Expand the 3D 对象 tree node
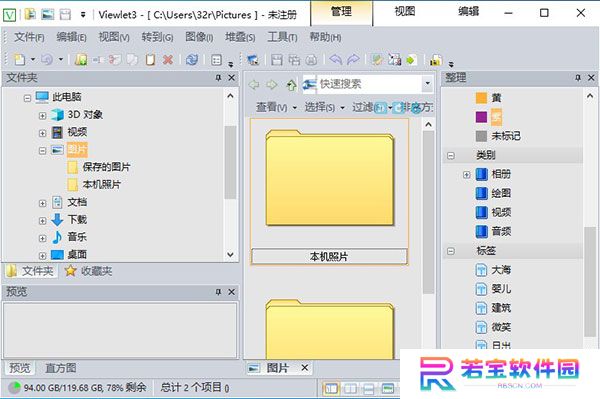 42,116
